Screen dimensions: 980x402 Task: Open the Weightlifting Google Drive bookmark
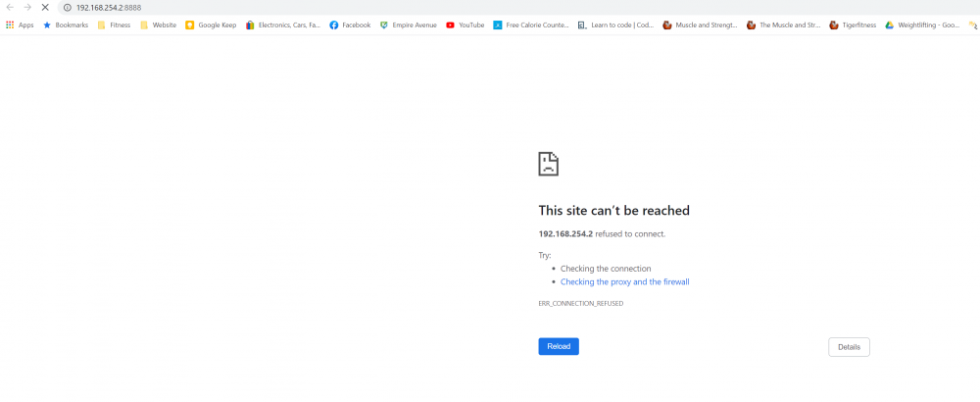point(922,25)
